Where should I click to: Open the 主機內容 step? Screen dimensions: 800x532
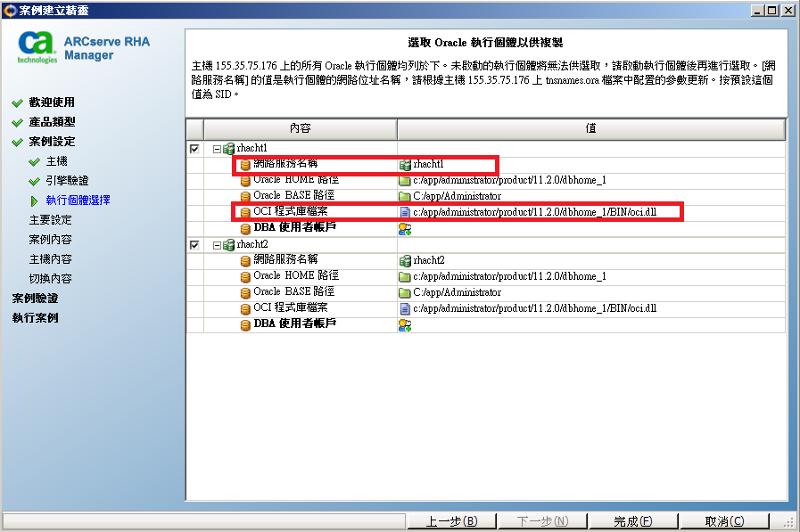click(51, 258)
